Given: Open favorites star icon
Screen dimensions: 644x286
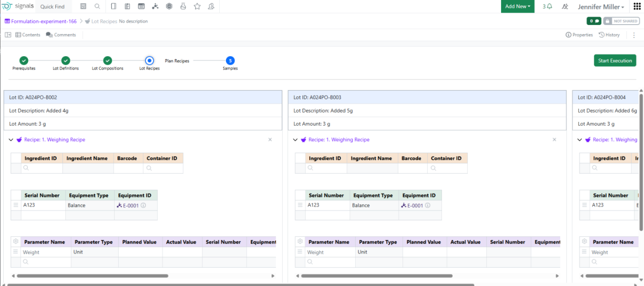Looking at the screenshot, I should coord(197,7).
